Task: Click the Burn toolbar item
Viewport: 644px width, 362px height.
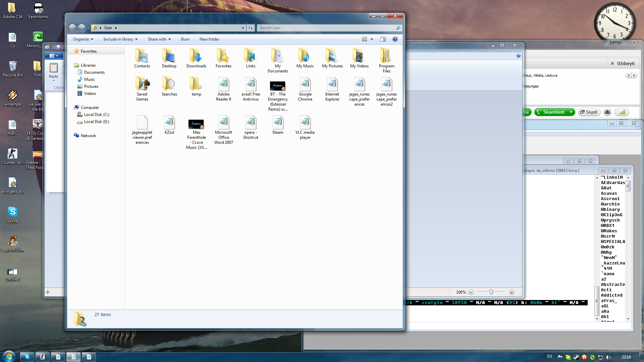Action: coord(185,39)
